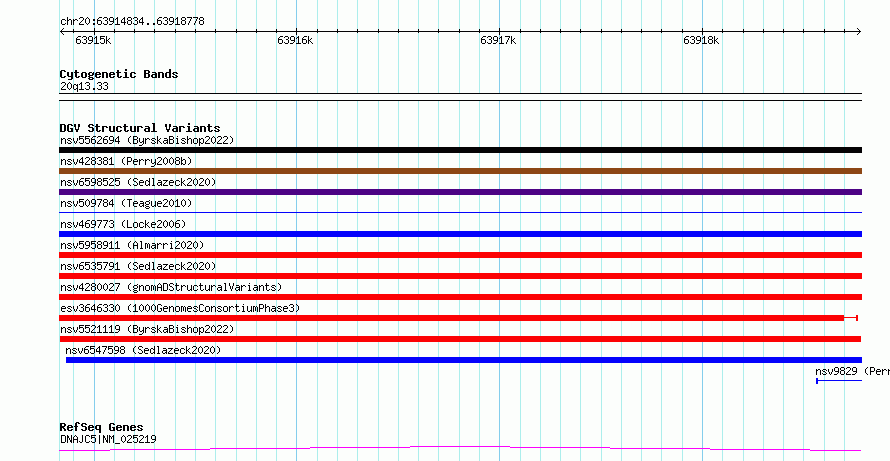Click the blue nsv469773 variant bar

[460, 234]
